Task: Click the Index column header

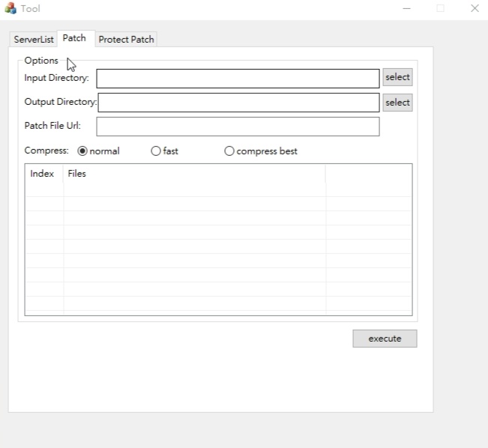Action: tap(44, 174)
